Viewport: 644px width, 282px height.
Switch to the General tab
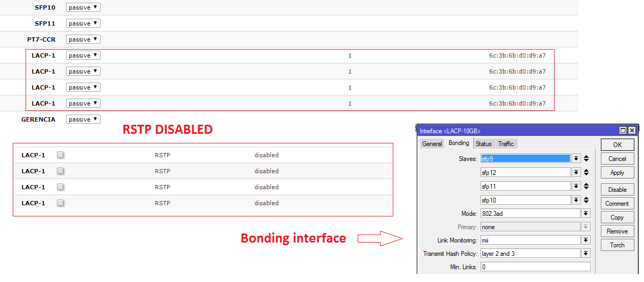tap(432, 143)
